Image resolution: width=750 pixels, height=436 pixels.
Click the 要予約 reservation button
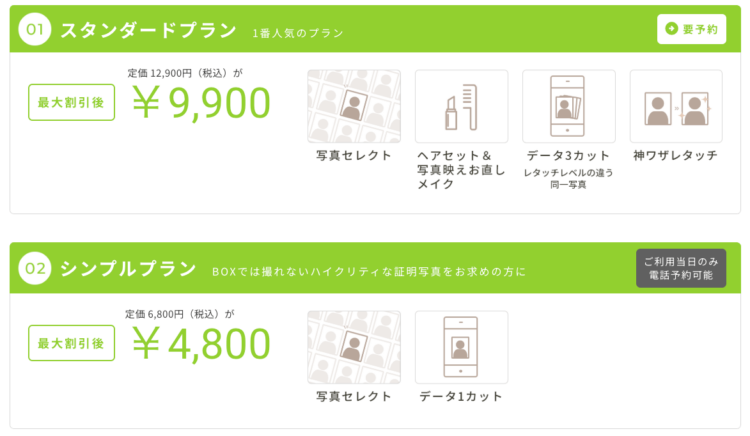(x=691, y=29)
